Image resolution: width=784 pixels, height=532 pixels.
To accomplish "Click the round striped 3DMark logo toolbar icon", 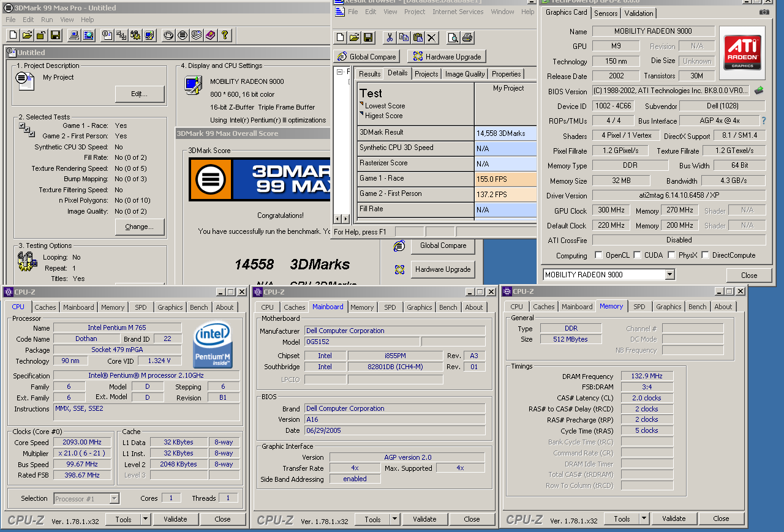I will tap(182, 35).
